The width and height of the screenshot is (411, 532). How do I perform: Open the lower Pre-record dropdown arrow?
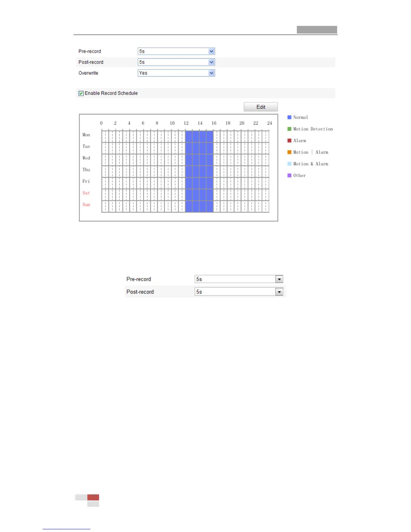coord(279,279)
